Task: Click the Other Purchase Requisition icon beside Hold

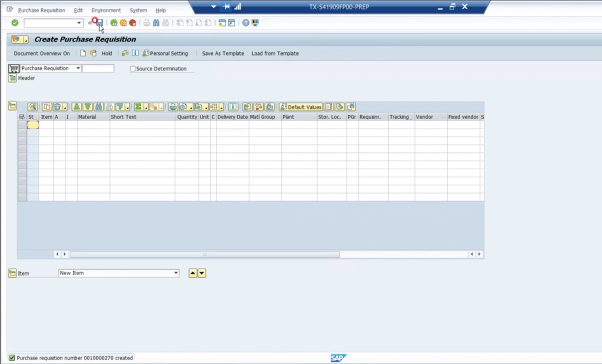Action: point(93,53)
